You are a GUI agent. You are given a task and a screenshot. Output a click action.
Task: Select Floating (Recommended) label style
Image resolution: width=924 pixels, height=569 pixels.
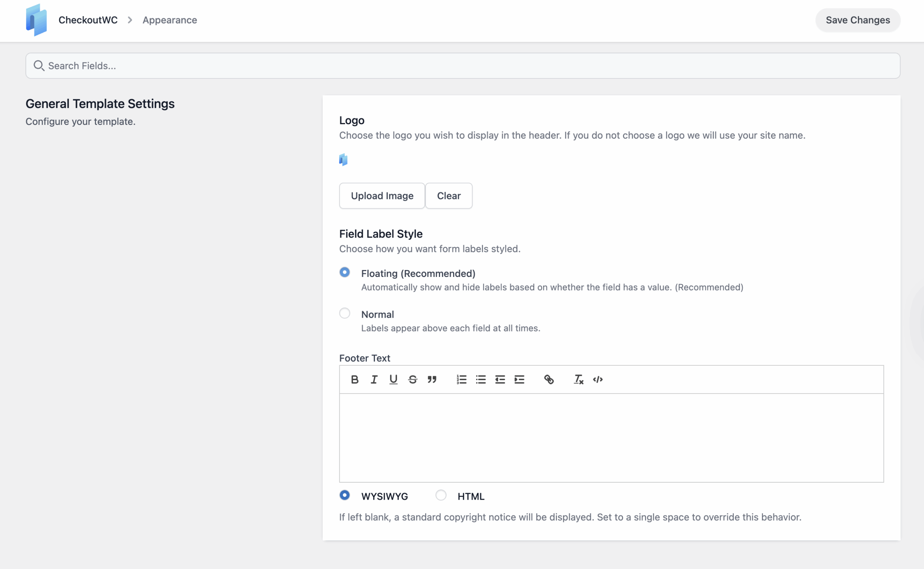[344, 272]
